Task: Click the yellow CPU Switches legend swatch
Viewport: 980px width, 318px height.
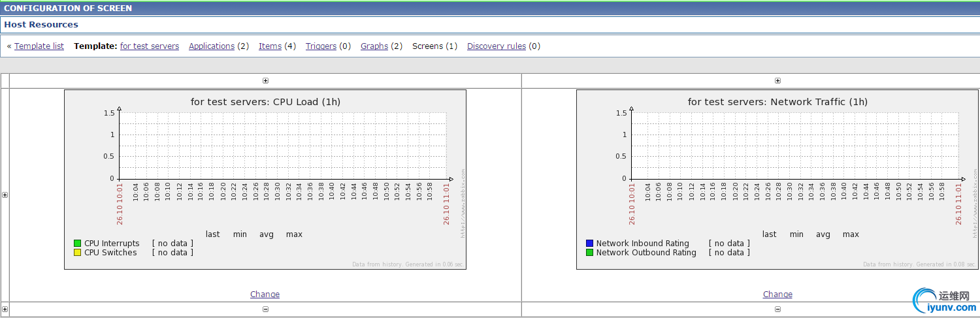Action: (77, 253)
